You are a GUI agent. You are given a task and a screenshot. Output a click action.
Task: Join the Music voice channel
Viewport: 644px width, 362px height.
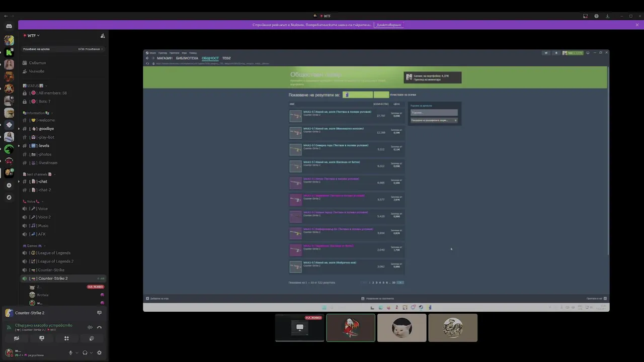coord(62,226)
